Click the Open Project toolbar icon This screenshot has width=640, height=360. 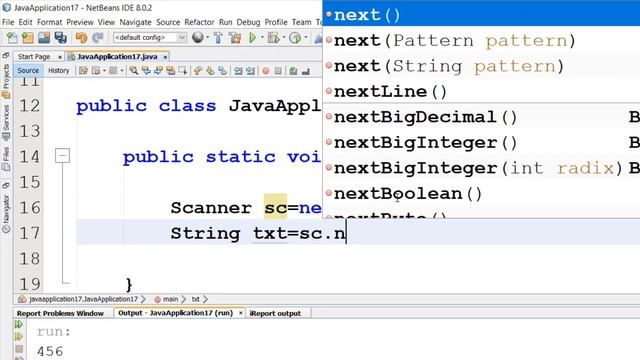point(44,38)
